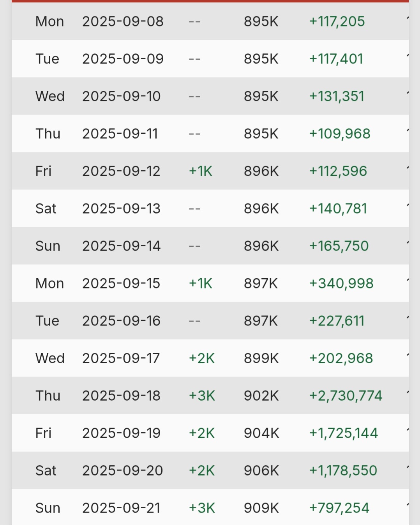This screenshot has width=420, height=525.
Task: Click the 896K total on 2025-09-13
Action: (x=261, y=209)
